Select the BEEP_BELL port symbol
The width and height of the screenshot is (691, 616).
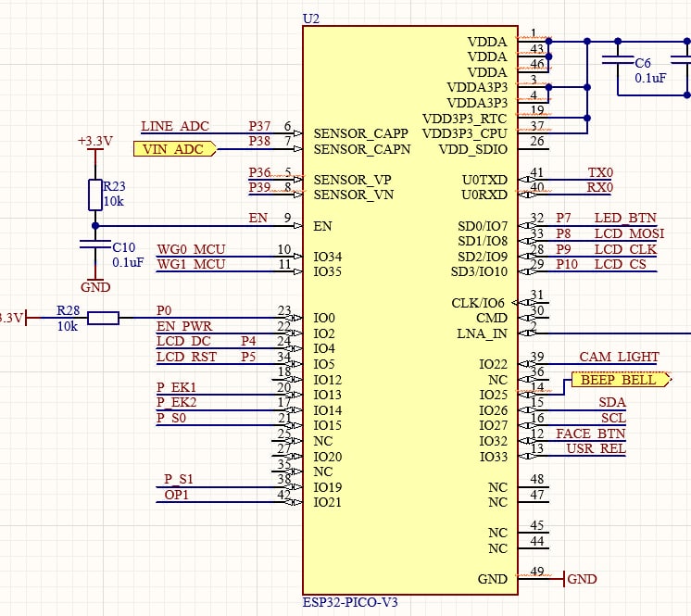[621, 380]
